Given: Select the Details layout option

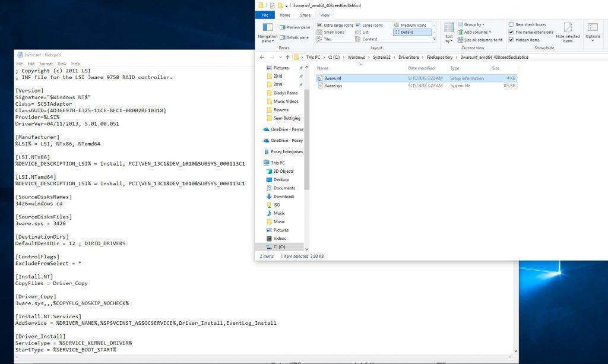Looking at the screenshot, I should tap(412, 32).
